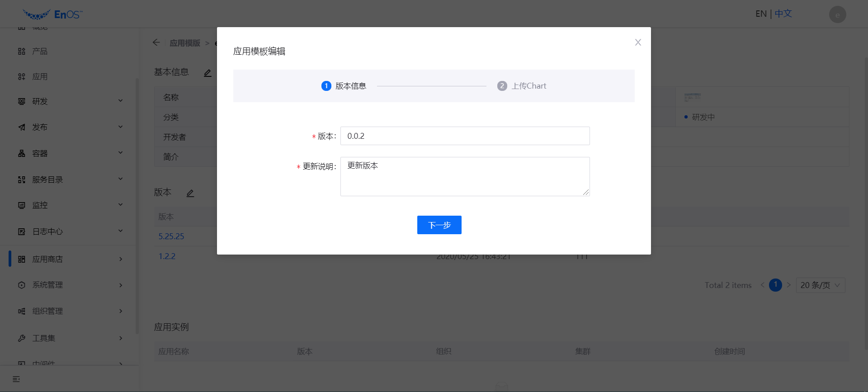The image size is (868, 392).
Task: Open the 应用 sidebar icon
Action: [x=22, y=77]
